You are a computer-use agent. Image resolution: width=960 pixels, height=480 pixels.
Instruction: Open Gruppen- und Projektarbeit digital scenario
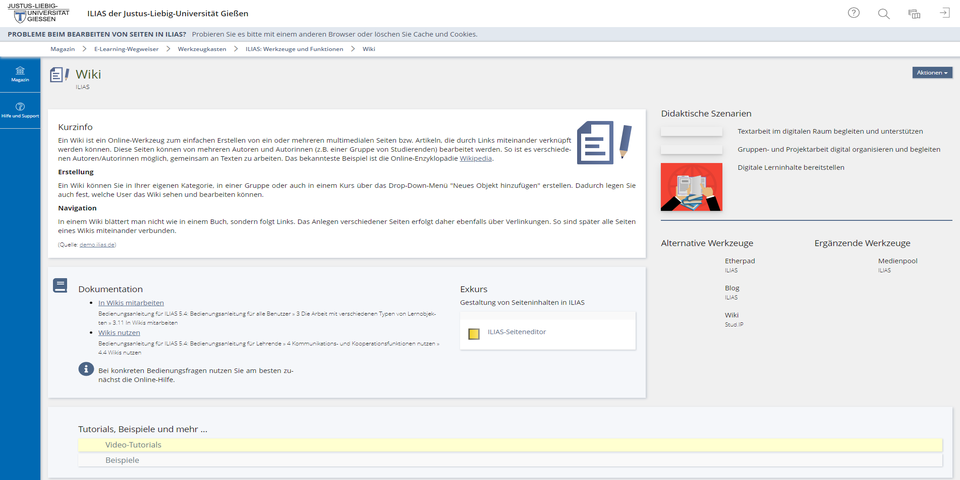point(839,149)
